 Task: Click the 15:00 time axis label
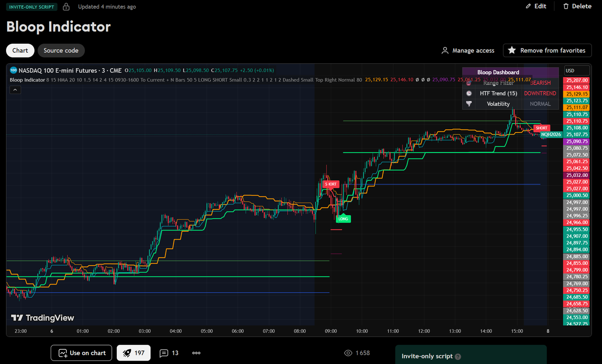517,331
